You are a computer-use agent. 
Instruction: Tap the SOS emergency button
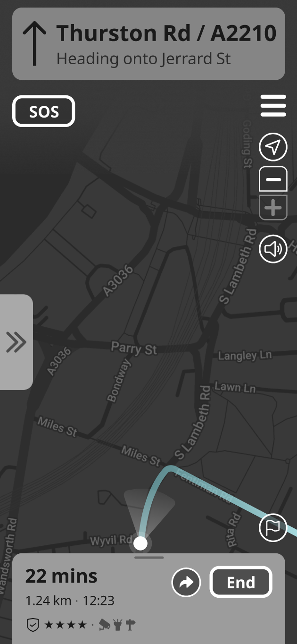pos(44,111)
